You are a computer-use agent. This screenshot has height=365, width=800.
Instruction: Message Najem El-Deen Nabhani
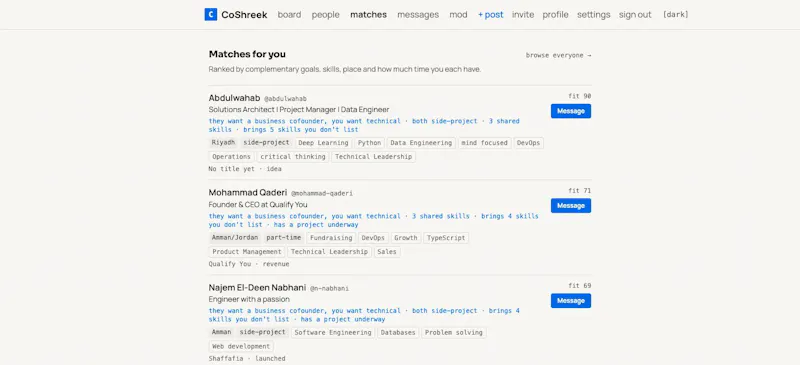[571, 300]
